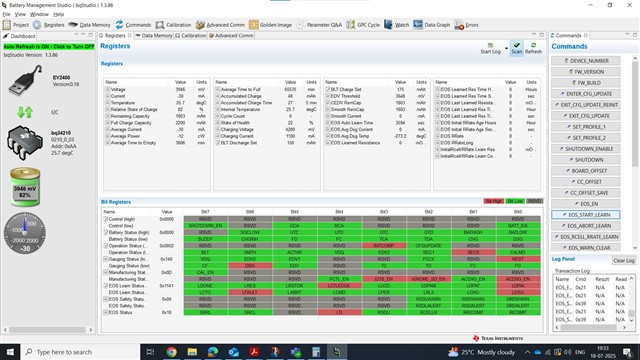Image resolution: width=640 pixels, height=360 pixels.
Task: Maximize the Registers view panel
Action: pyautogui.click(x=542, y=35)
